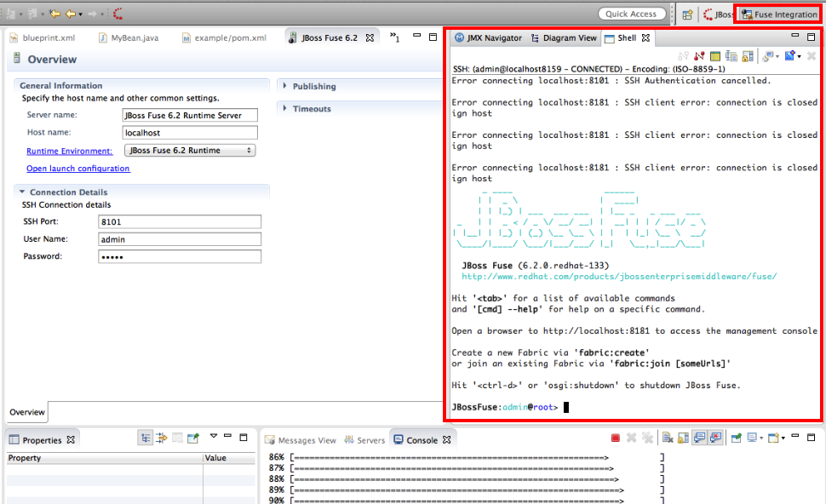826x504 pixels.
Task: Click the yellow Settings icon in Shell toolbar
Action: coord(715,56)
